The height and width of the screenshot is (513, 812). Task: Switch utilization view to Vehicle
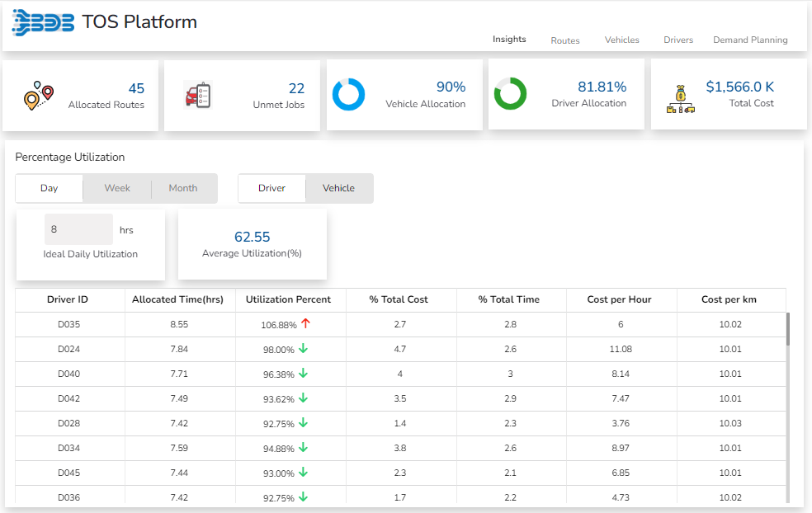[338, 188]
